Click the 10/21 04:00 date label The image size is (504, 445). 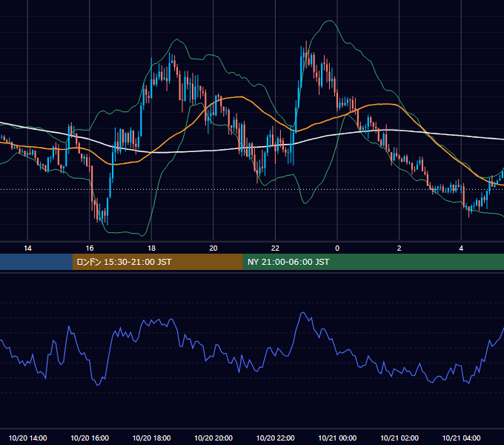tap(461, 438)
